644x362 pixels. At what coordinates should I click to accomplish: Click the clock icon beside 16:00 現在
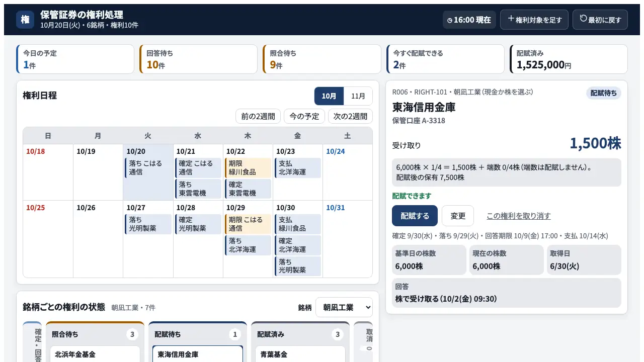[x=450, y=20]
